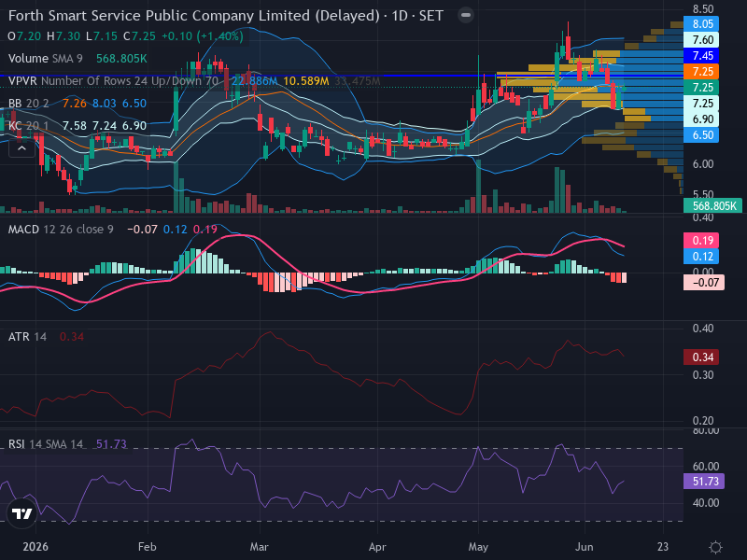Open the TradingView logo link
The height and width of the screenshot is (560, 747).
tap(21, 513)
